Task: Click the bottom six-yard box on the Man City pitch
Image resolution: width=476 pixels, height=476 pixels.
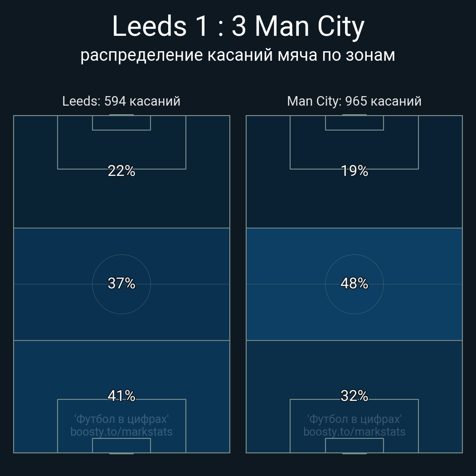Action: (x=355, y=446)
